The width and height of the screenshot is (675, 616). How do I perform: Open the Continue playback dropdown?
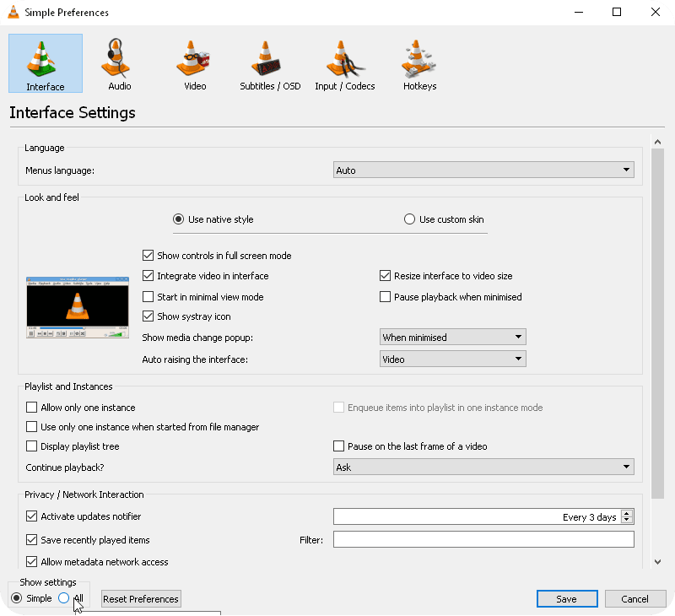tap(483, 467)
